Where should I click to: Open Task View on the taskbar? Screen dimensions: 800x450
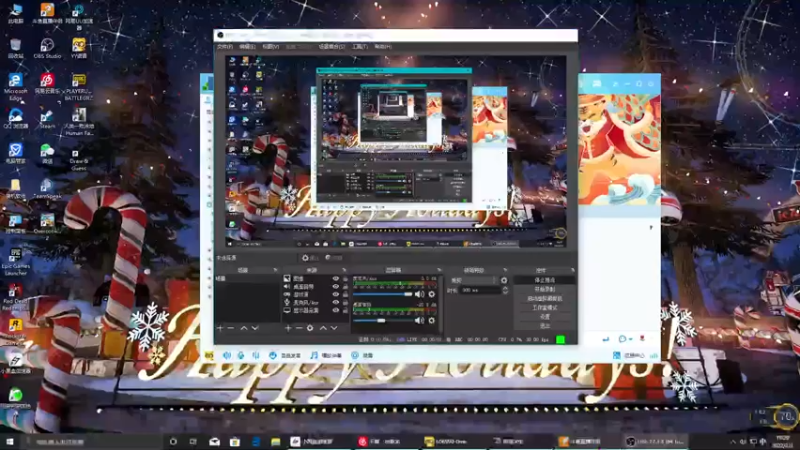click(x=193, y=442)
